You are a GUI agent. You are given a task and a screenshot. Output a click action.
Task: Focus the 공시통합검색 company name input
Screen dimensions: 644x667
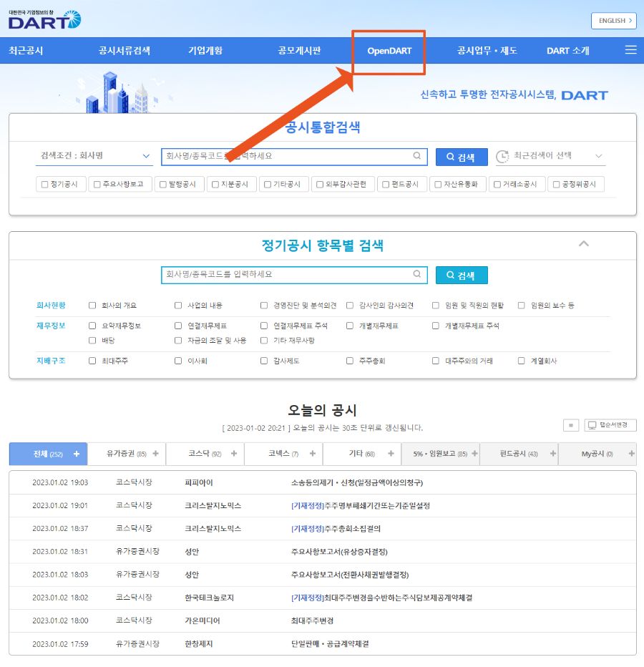coord(294,157)
